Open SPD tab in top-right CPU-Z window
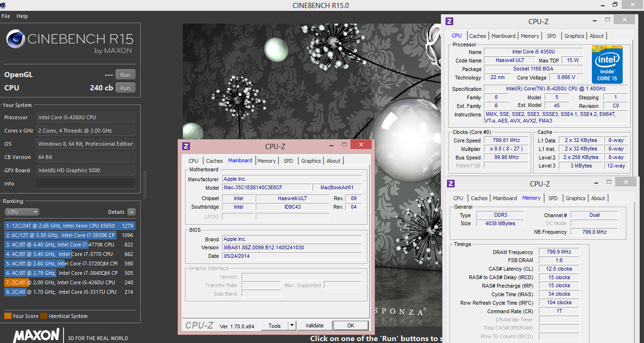Screen dimensions: 644x343 point(552,36)
